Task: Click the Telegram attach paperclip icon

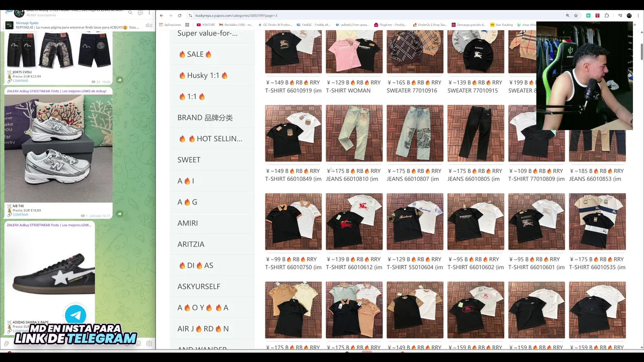Action: point(6,343)
